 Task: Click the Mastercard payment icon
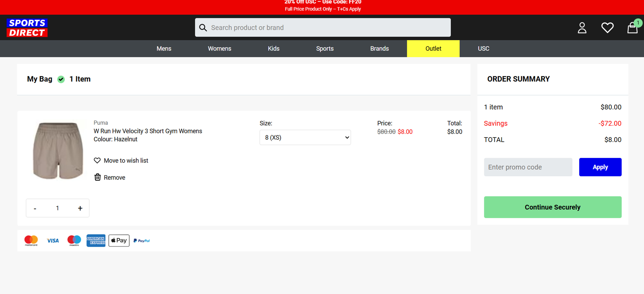(x=31, y=241)
